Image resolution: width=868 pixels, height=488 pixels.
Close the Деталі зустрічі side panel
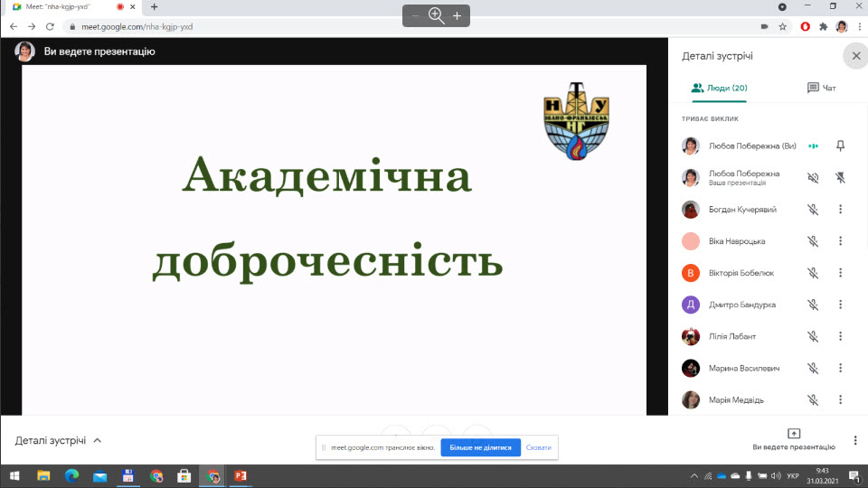point(856,56)
